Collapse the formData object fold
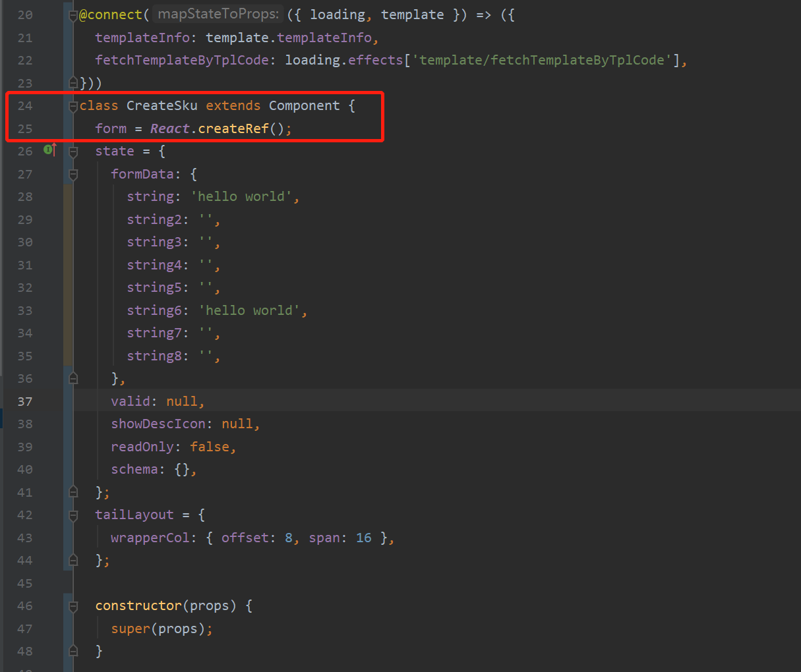Image resolution: width=801 pixels, height=672 pixels. click(73, 173)
